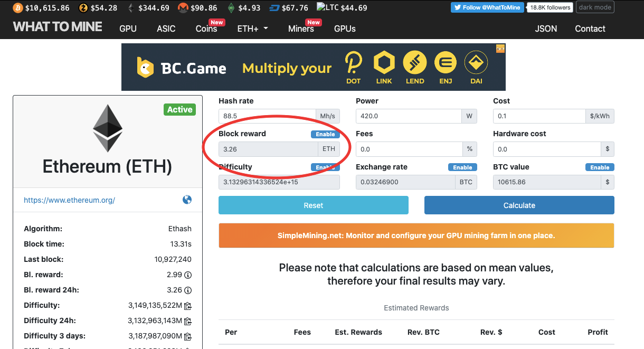
Task: Click the Cost $/kWh input field
Action: click(x=539, y=116)
